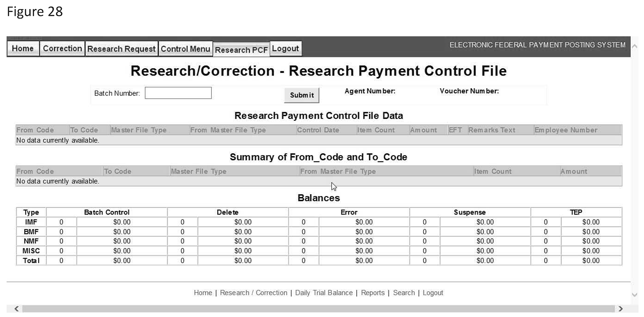The image size is (644, 317).
Task: Click the Research PCF tab
Action: pyautogui.click(x=241, y=50)
